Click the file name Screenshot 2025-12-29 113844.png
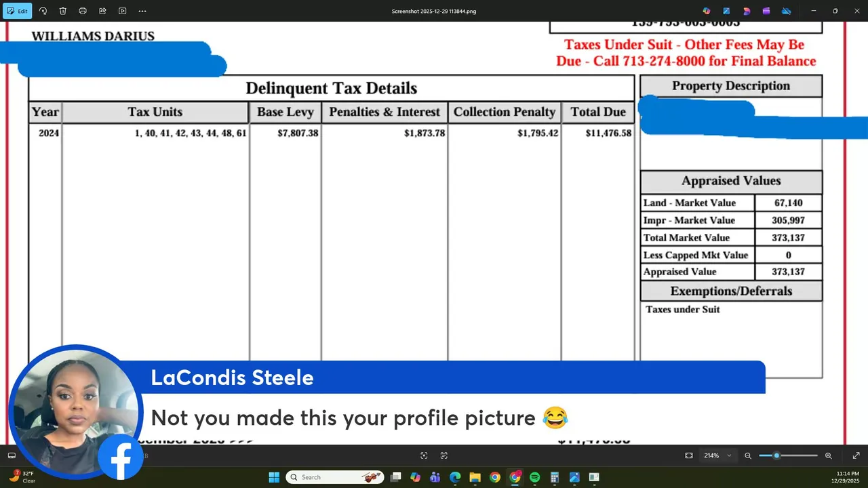Image resolution: width=868 pixels, height=488 pixels. (434, 11)
